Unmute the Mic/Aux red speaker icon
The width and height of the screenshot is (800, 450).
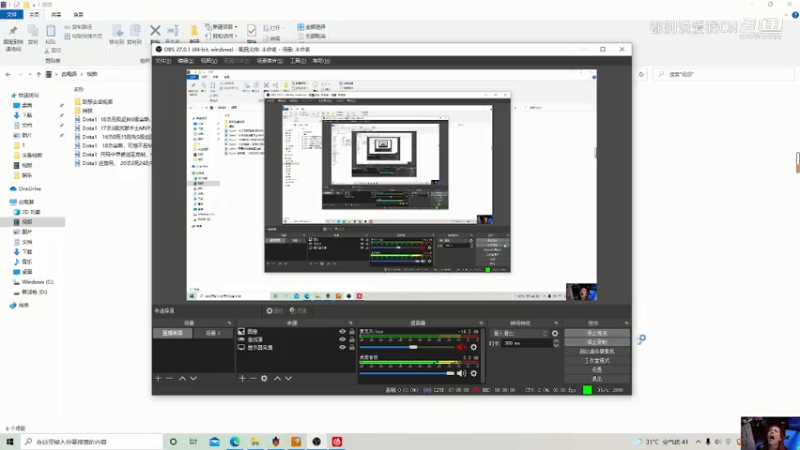click(x=461, y=347)
